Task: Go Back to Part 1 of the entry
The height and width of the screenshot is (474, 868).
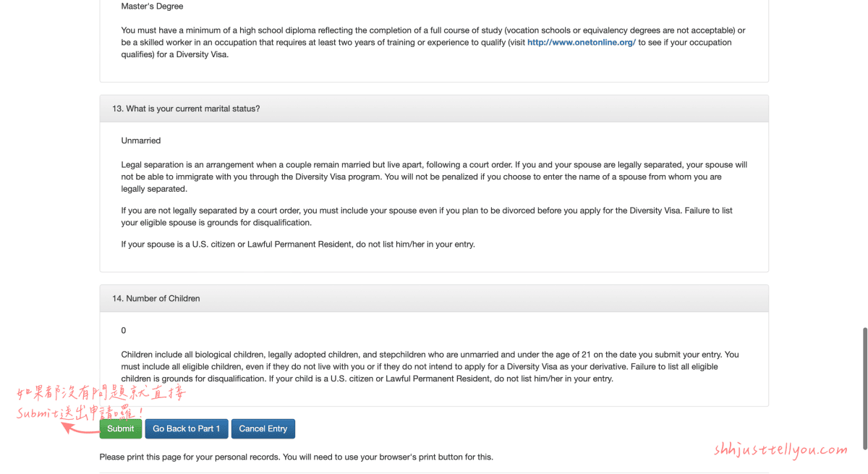Action: point(187,428)
